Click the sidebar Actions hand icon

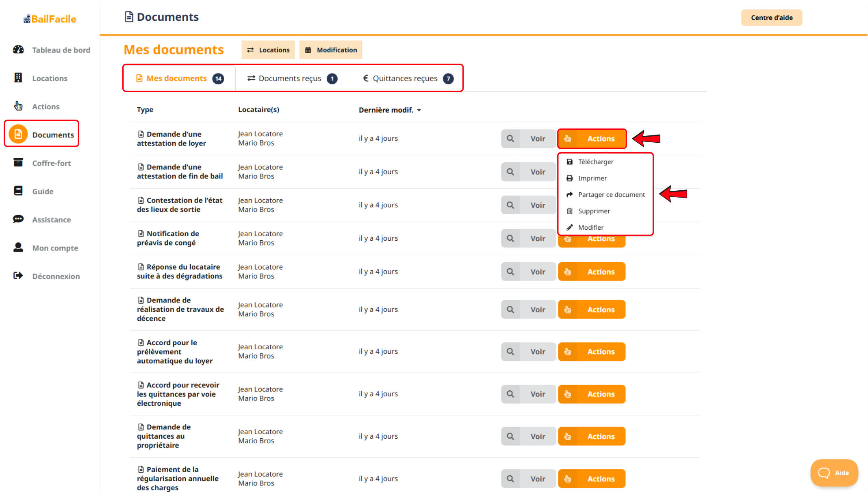click(x=18, y=106)
